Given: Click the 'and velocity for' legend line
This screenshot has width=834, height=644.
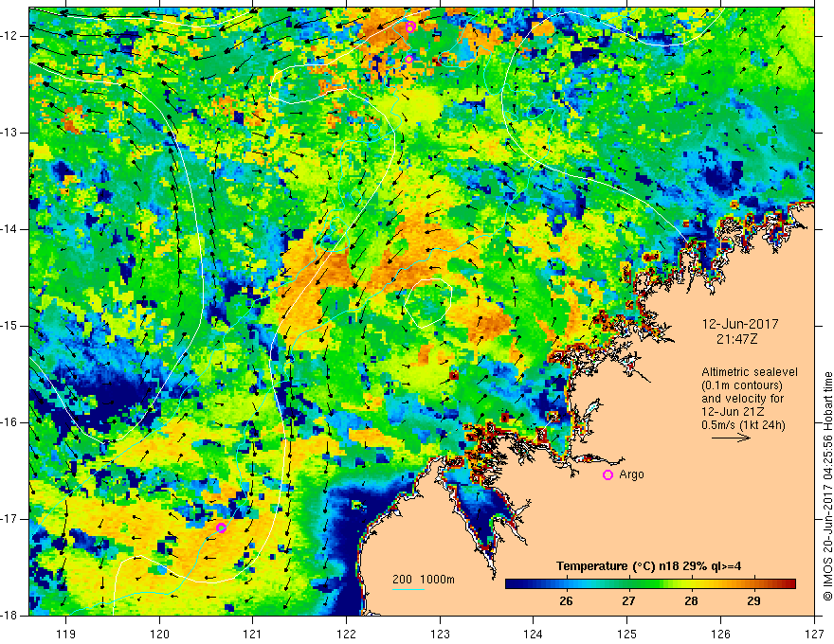Looking at the screenshot, I should tap(742, 399).
